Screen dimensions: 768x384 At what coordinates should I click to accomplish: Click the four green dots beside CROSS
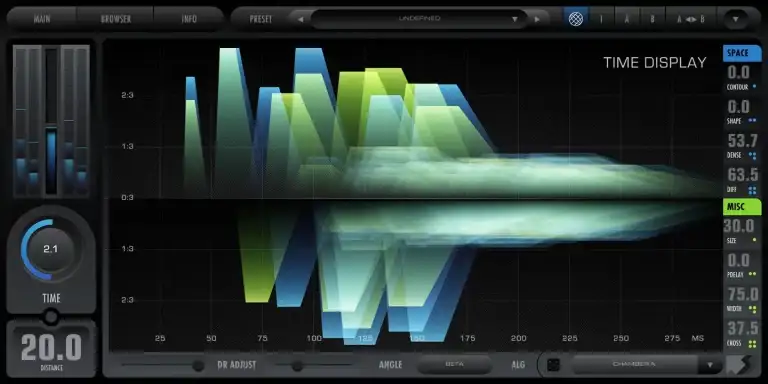pos(753,343)
